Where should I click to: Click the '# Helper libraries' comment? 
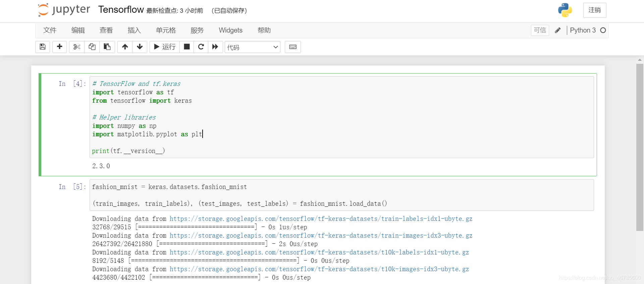click(124, 117)
